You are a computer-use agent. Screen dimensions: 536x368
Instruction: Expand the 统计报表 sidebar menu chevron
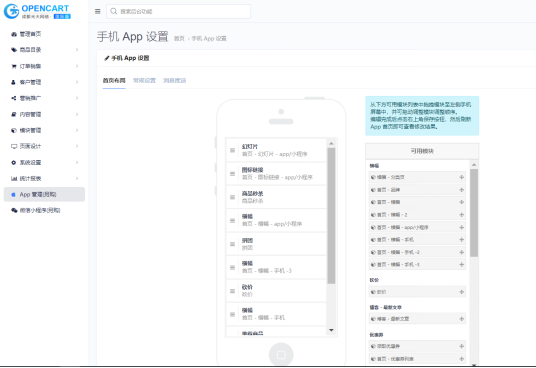coord(77,178)
